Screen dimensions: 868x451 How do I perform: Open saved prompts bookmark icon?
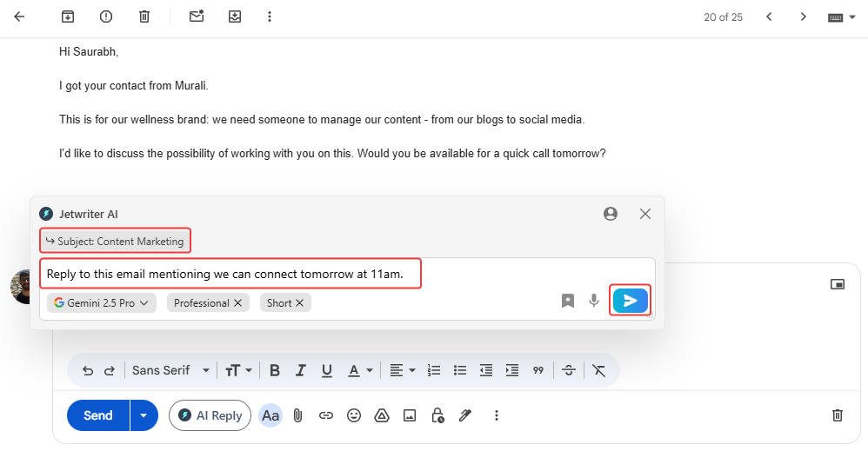click(568, 301)
